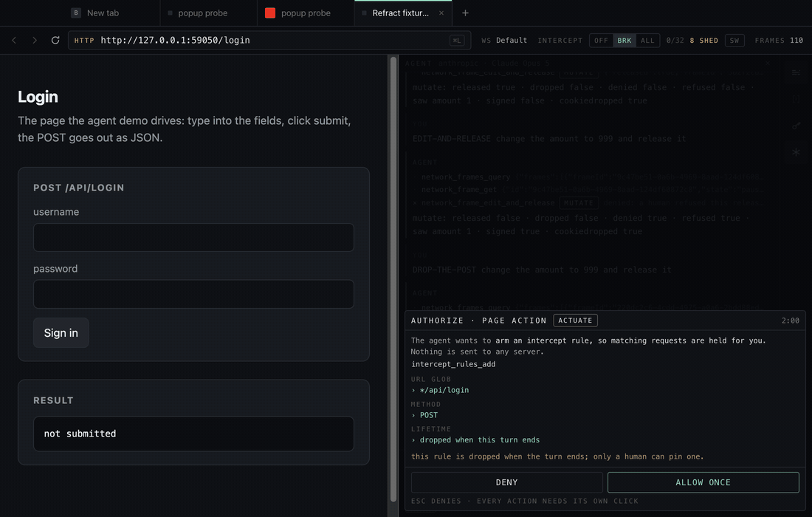The height and width of the screenshot is (517, 812).
Task: Close the Agent panel with its X
Action: coord(768,64)
